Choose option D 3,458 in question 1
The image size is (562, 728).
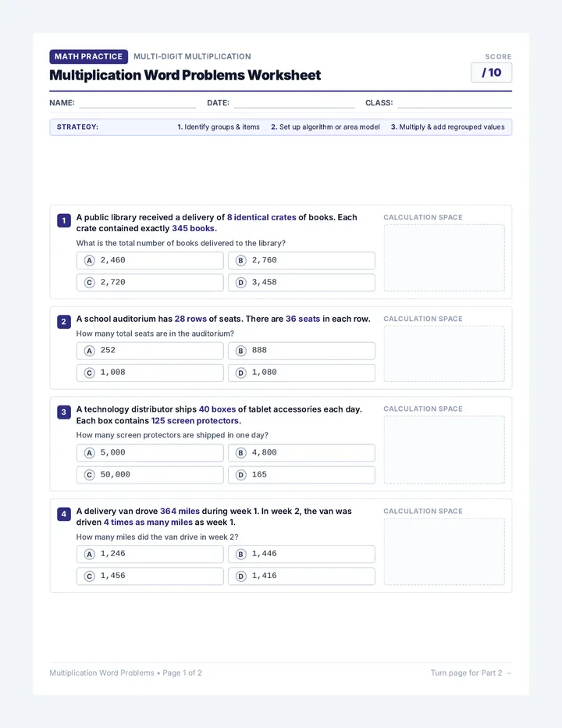[301, 282]
